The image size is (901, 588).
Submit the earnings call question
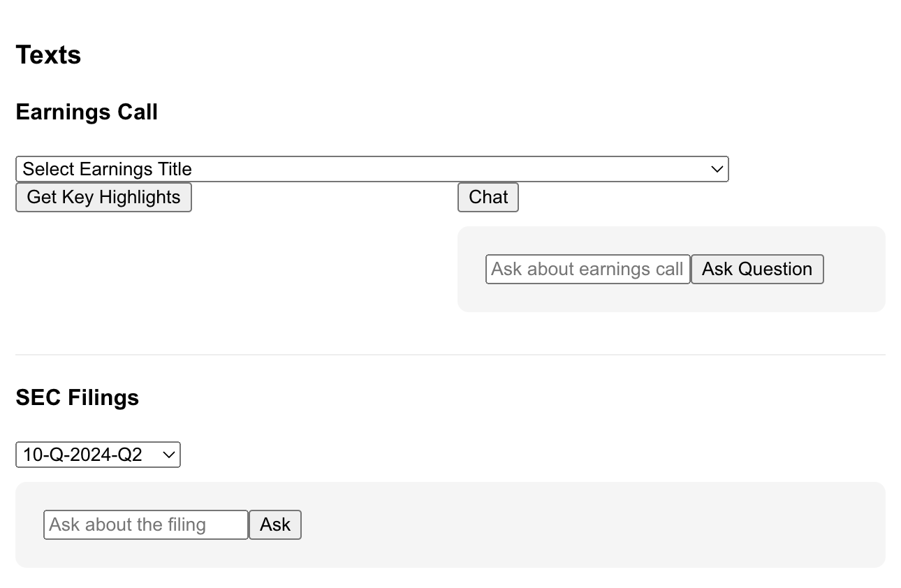click(756, 269)
